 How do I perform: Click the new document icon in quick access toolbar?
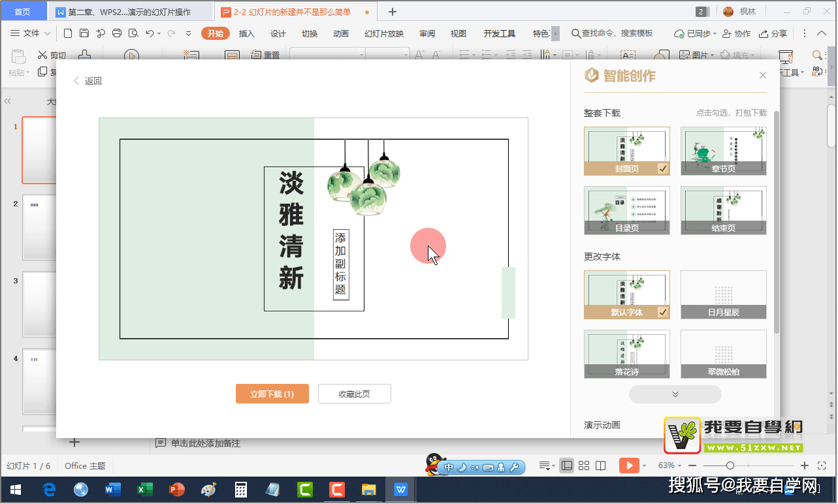pos(68,33)
